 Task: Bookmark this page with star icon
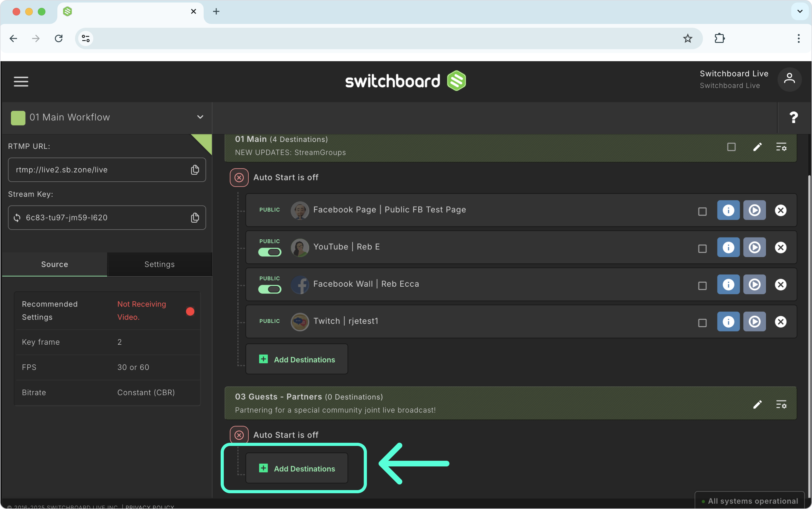pos(687,38)
